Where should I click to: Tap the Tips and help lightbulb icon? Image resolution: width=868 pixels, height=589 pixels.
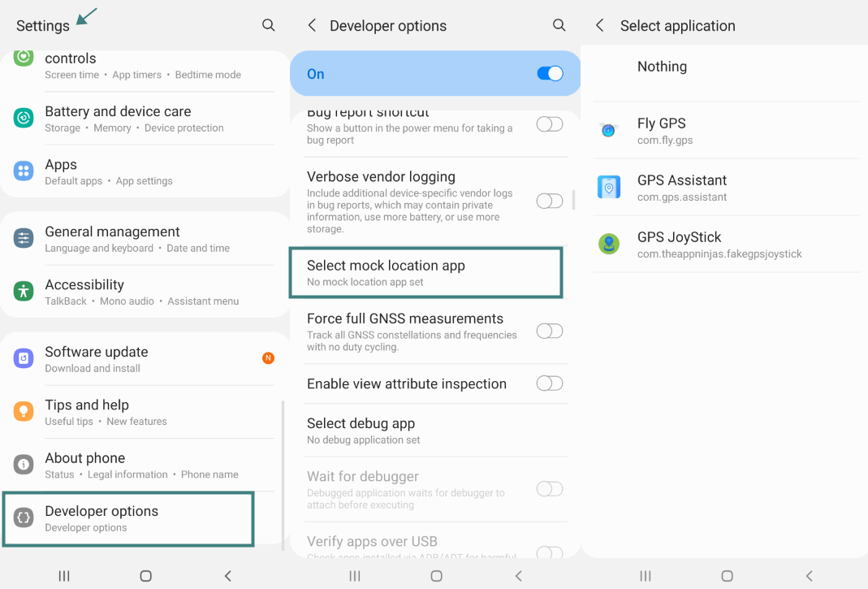(x=24, y=412)
